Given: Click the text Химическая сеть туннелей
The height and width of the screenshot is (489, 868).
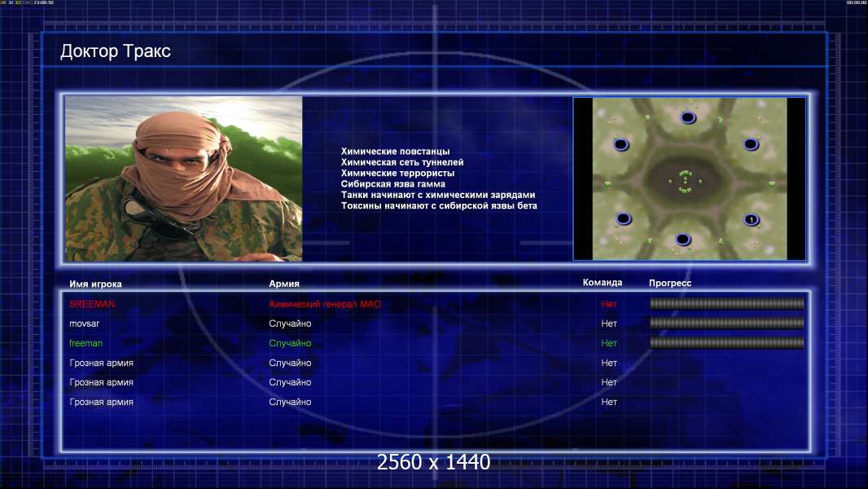Looking at the screenshot, I should (x=402, y=162).
